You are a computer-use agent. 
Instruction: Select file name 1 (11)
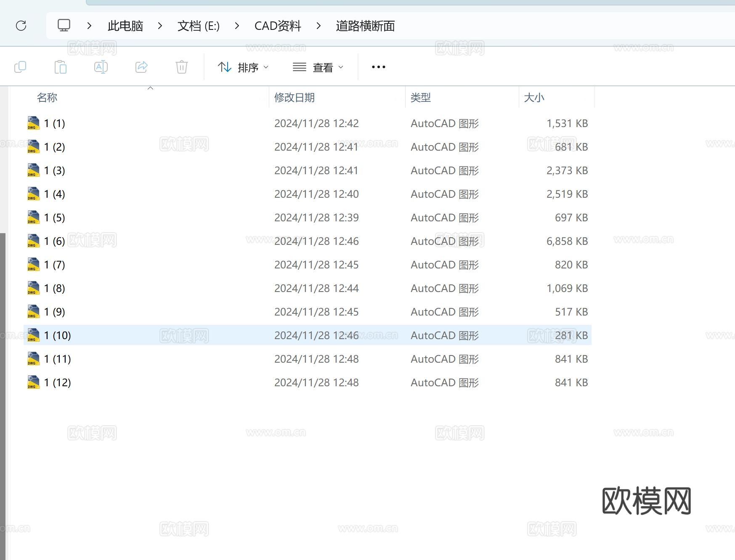pyautogui.click(x=58, y=359)
